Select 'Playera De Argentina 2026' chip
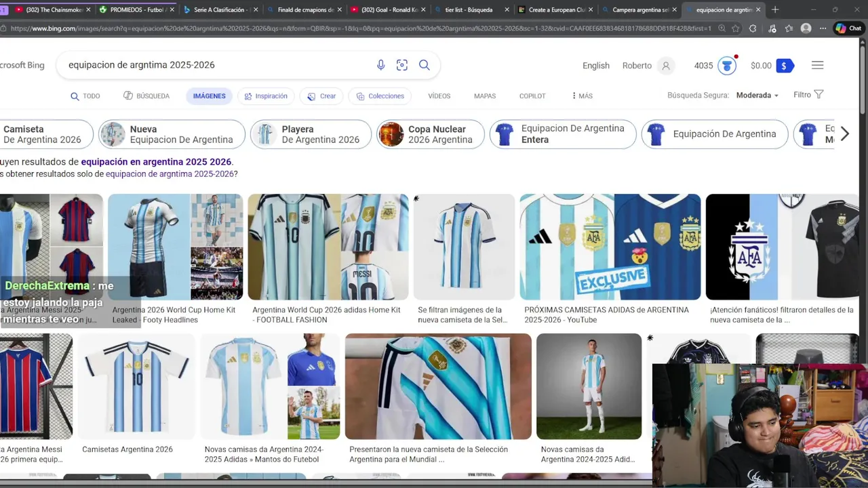 [311, 134]
